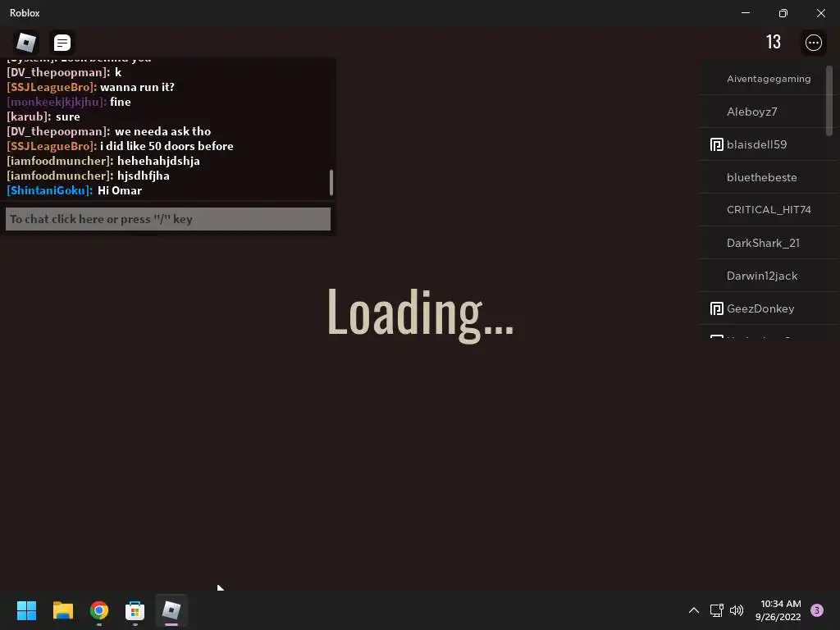
Task: Show hidden system tray icons
Action: tap(694, 610)
